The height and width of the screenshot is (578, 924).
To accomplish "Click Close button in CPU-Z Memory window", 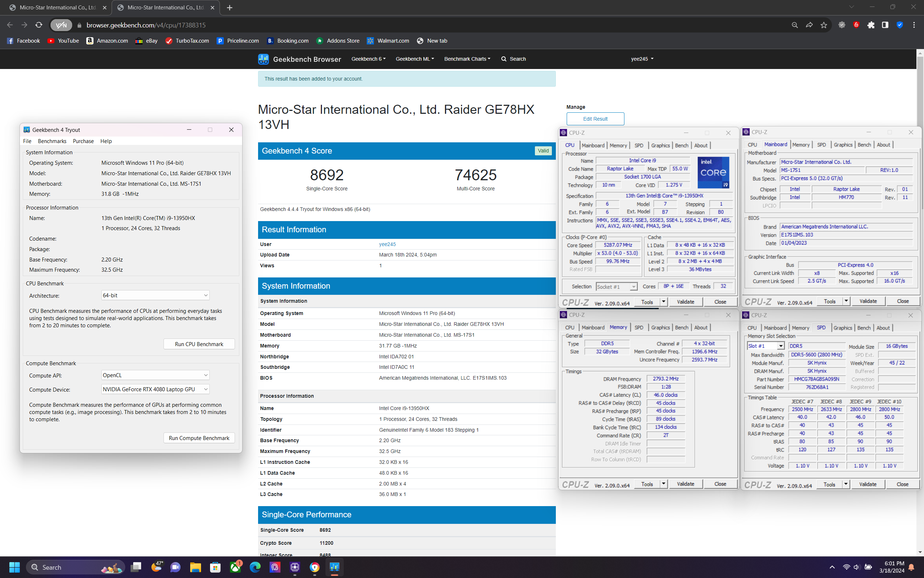I will click(x=720, y=484).
